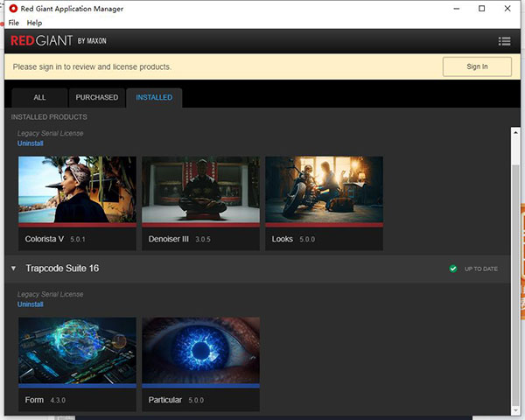Minimize the Red Giant Application Manager window
The image size is (525, 420).
[457, 9]
